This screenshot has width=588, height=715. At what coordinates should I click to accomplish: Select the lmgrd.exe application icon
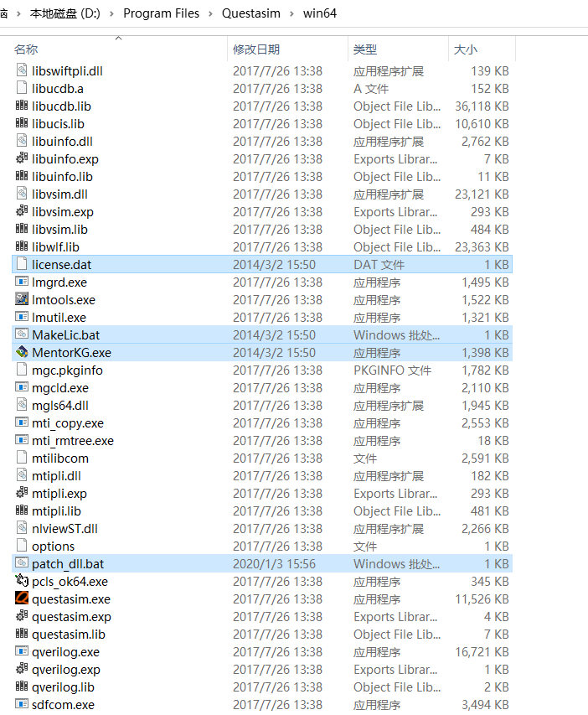(x=22, y=282)
